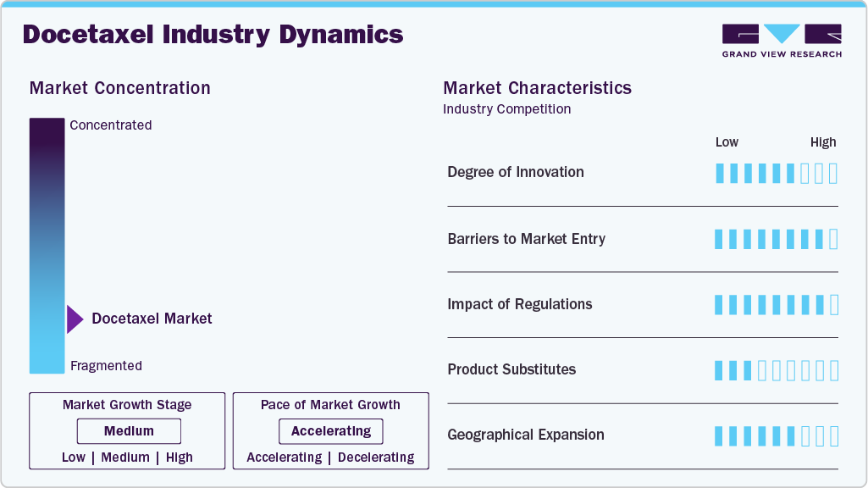Select the highlighted Medium growth stage box
868x488 pixels.
click(x=129, y=431)
